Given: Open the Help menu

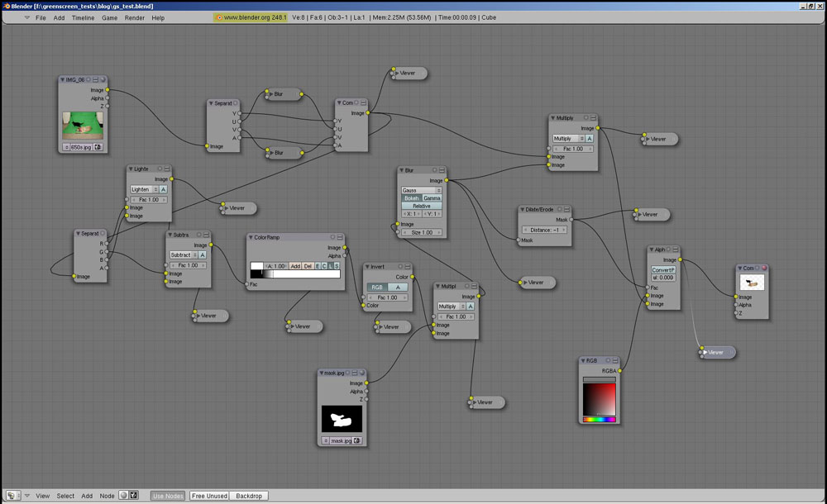Looking at the screenshot, I should click(x=158, y=18).
